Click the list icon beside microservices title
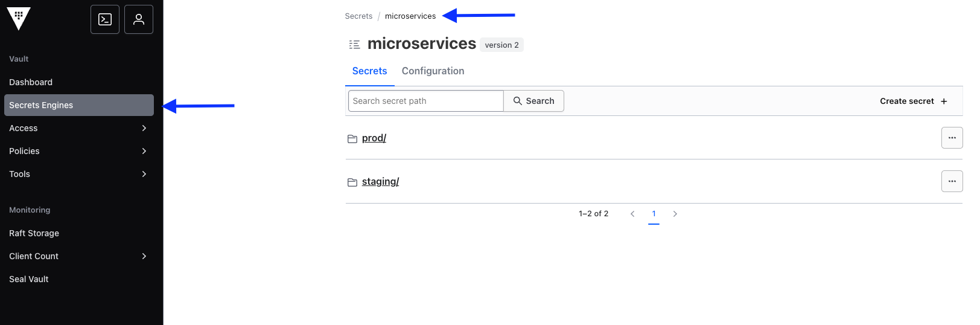 point(355,45)
